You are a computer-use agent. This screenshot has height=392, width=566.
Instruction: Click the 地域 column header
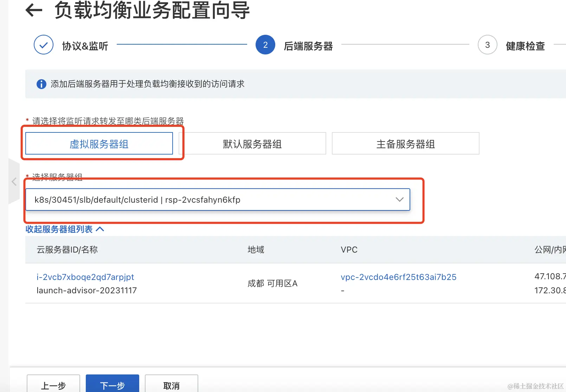tap(256, 250)
